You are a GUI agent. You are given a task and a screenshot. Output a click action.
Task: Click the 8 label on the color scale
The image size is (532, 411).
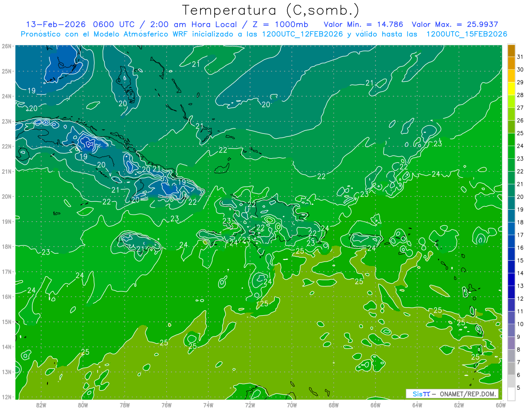coord(518,350)
